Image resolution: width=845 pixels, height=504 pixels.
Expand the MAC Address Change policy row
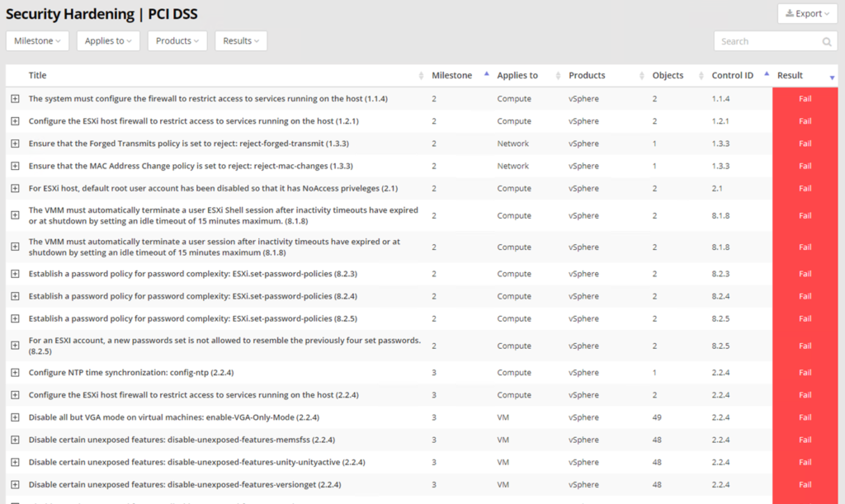[x=15, y=166]
